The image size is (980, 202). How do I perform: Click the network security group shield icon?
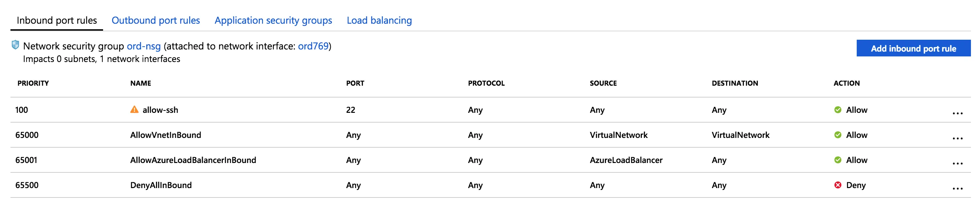click(x=15, y=45)
